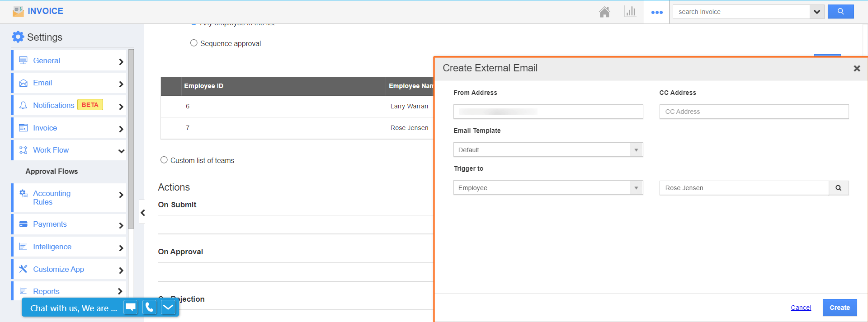Click the phone call icon
This screenshot has width=868, height=322.
[x=150, y=308]
